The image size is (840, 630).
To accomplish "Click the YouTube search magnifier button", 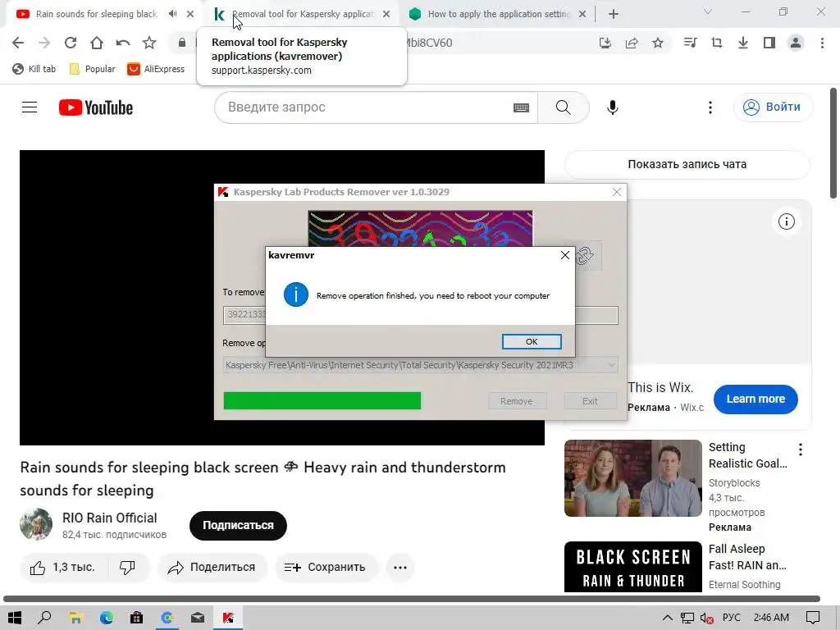I will pos(563,107).
